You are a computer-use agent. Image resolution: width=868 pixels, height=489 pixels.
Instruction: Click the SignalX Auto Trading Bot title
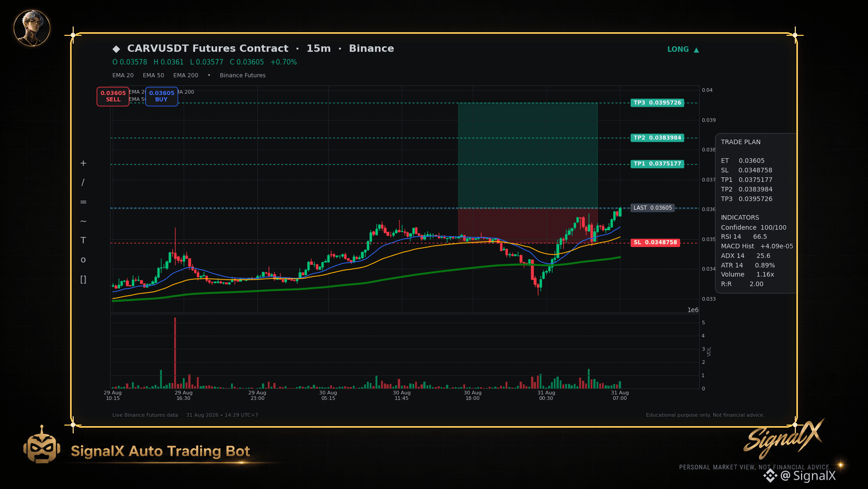click(x=160, y=451)
